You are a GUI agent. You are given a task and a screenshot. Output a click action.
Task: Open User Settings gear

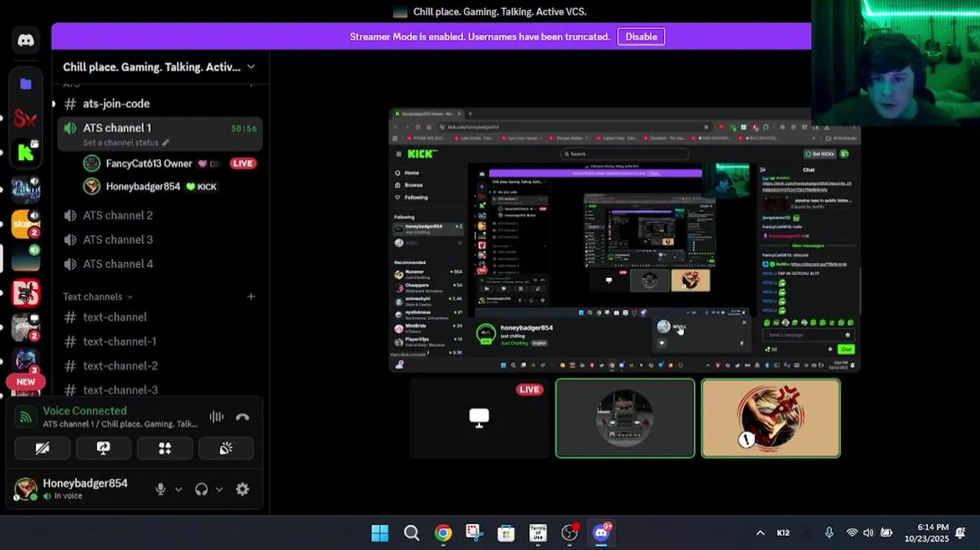[243, 490]
